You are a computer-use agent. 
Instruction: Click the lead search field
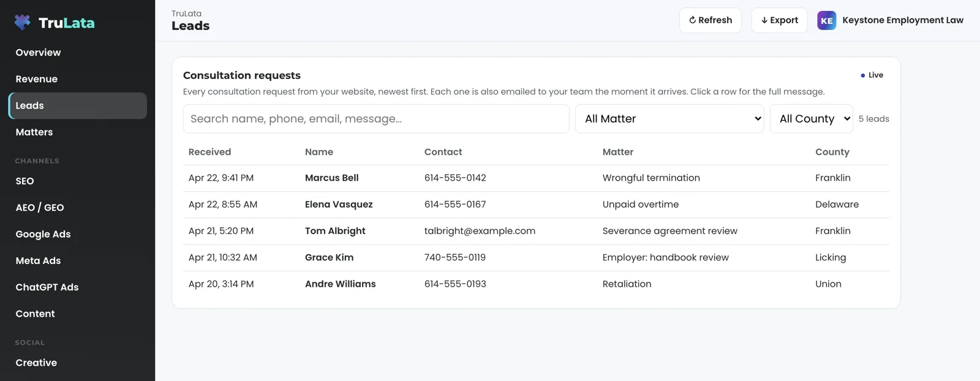click(x=376, y=119)
